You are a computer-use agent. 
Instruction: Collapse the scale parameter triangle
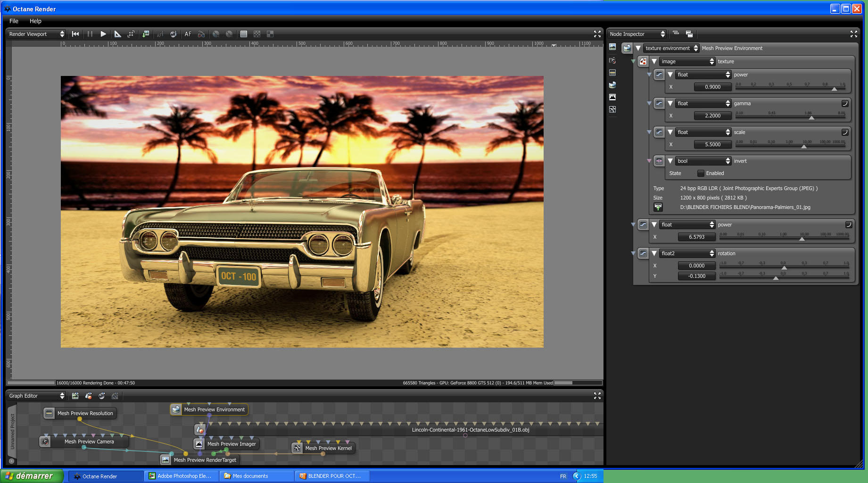click(670, 132)
